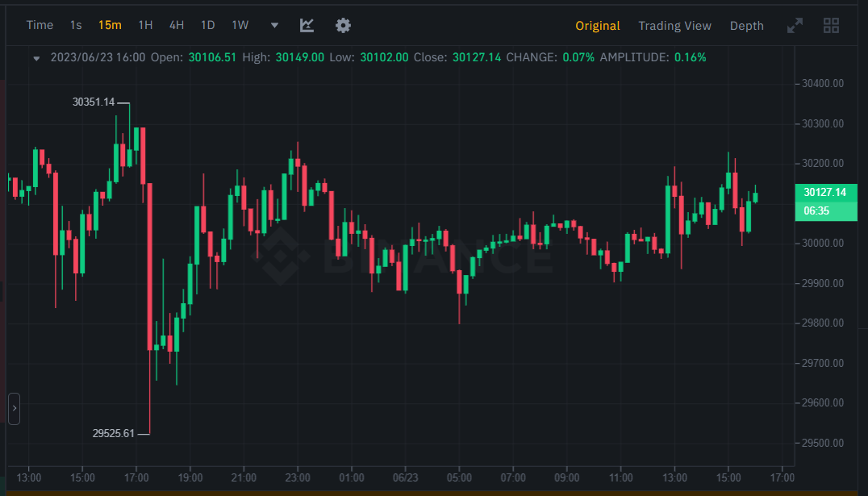The width and height of the screenshot is (868, 496).
Task: Switch chart interval to 1s
Action: click(x=76, y=26)
